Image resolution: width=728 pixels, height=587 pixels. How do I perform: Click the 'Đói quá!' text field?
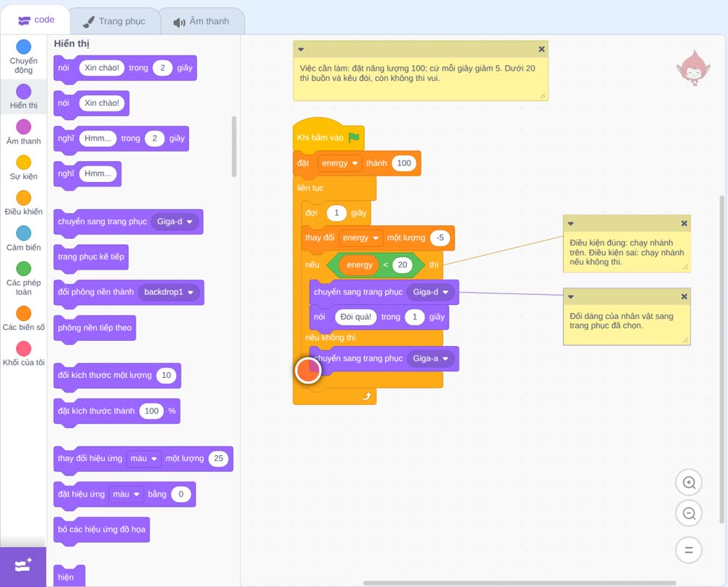356,318
